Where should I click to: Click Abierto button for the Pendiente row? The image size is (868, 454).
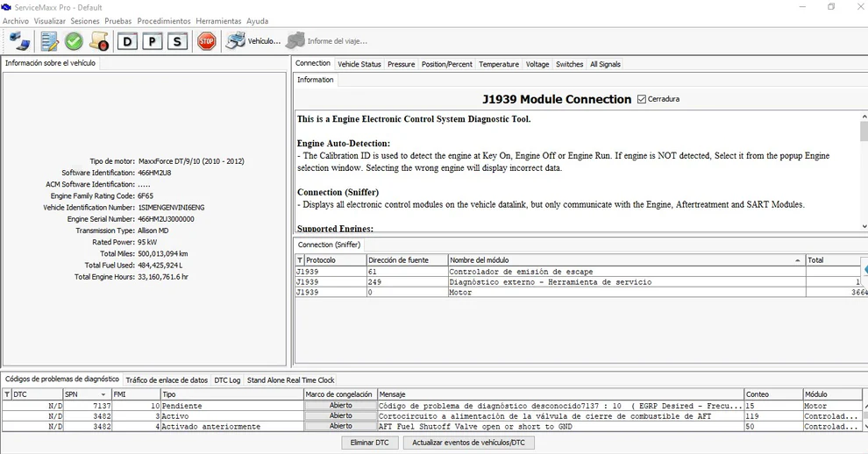point(340,406)
